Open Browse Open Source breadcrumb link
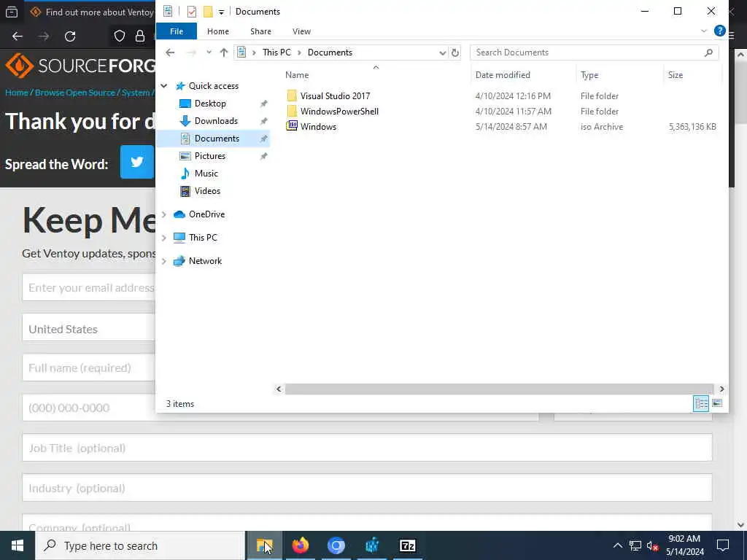Screen dimensions: 747x560 coord(75,93)
